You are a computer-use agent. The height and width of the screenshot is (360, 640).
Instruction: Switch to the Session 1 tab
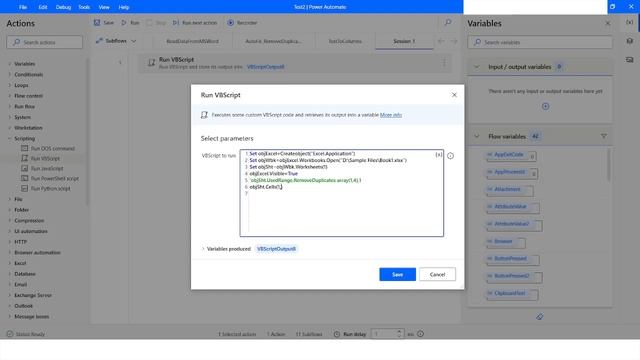[x=404, y=41]
